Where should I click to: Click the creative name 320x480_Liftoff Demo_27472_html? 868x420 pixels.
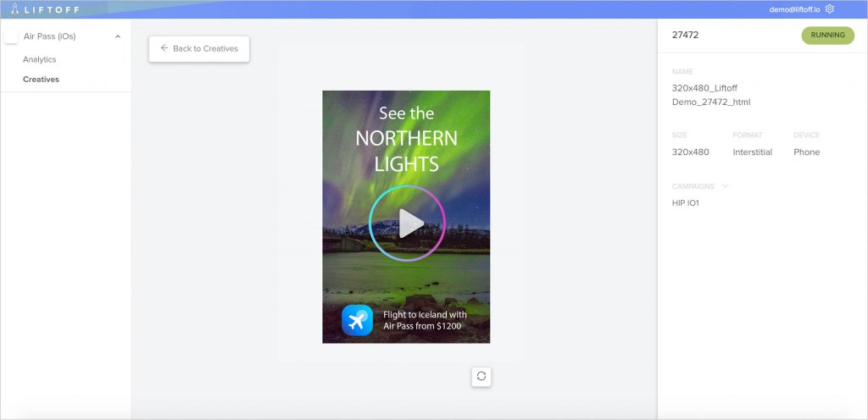[711, 95]
